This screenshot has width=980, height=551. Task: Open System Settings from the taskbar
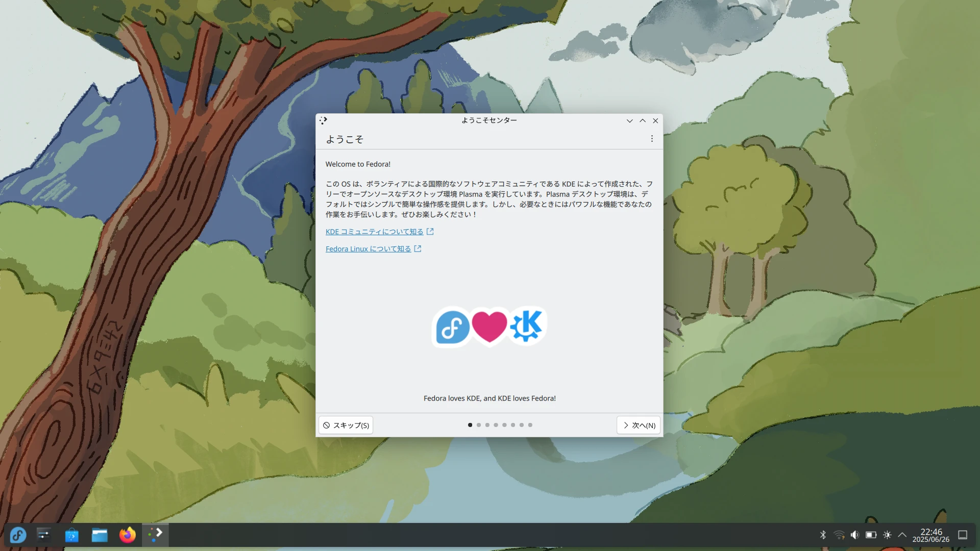point(44,535)
